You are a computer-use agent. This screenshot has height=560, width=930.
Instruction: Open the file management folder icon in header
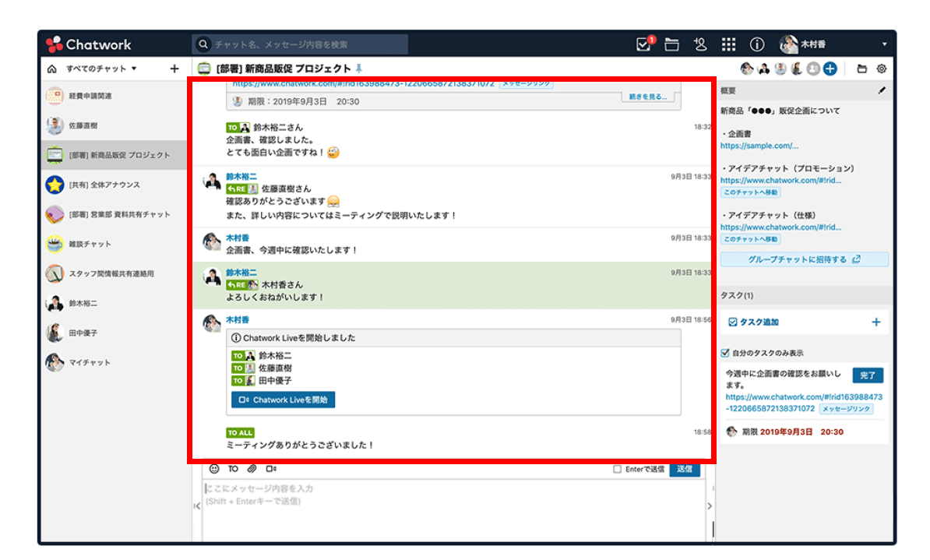click(671, 44)
